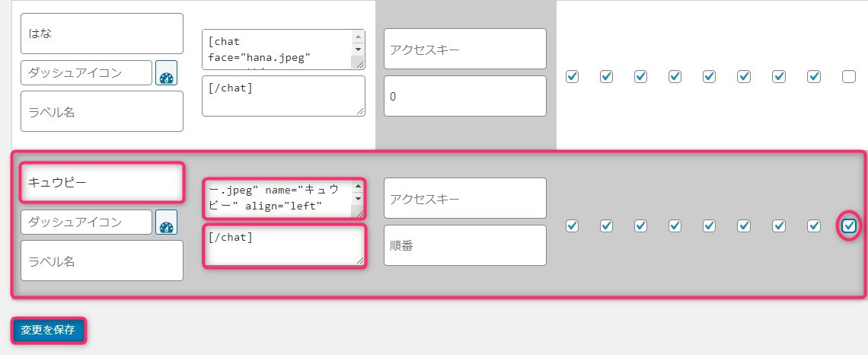The image size is (868, 355).
Task: Click アクセスキー field in the はな row
Action: coord(465,50)
